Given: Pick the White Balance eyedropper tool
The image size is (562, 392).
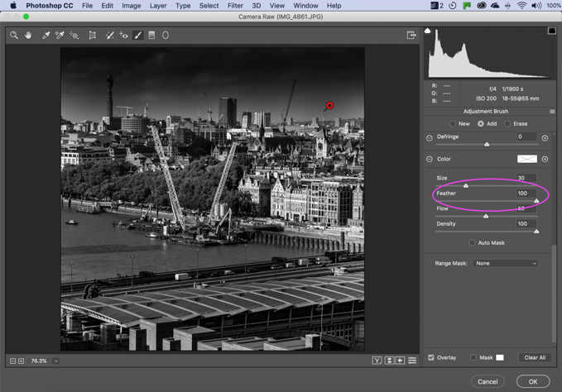Looking at the screenshot, I should coord(46,36).
